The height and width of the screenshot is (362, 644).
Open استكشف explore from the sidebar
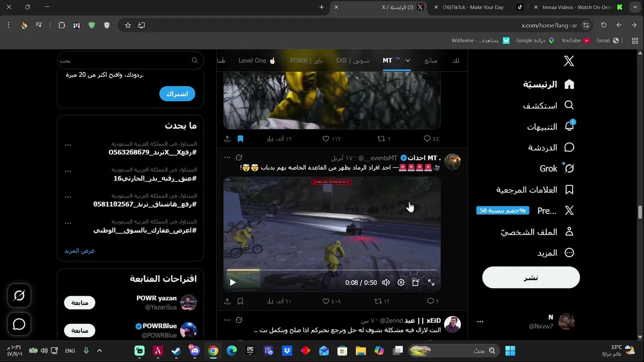pyautogui.click(x=548, y=106)
